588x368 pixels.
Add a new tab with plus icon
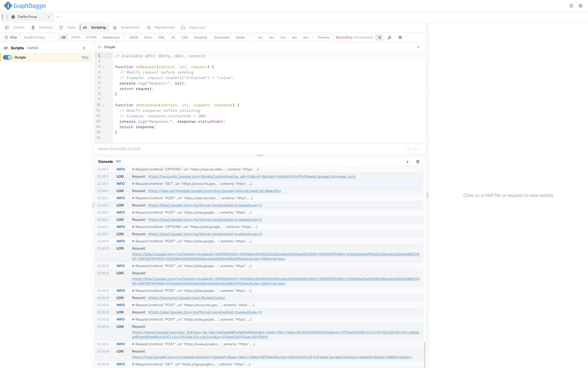58,17
